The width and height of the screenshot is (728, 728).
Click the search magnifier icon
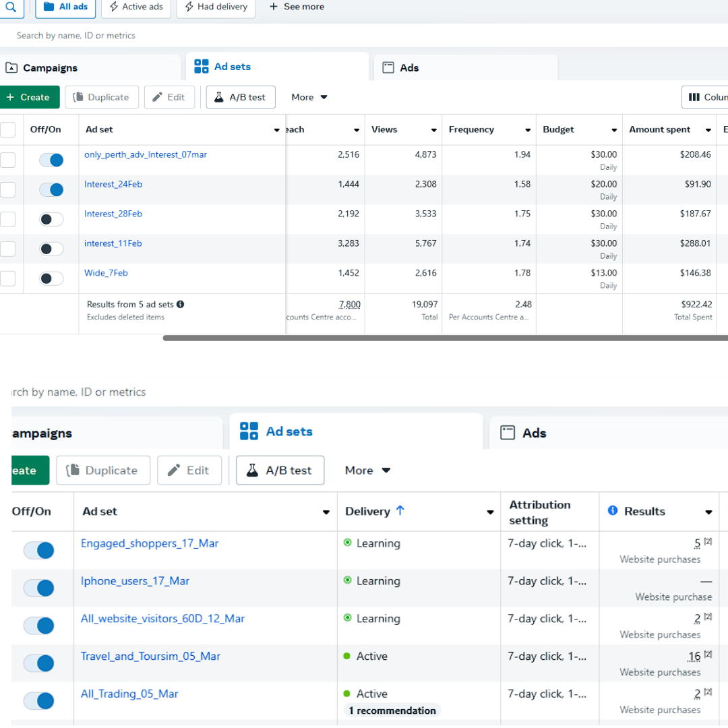tap(11, 7)
